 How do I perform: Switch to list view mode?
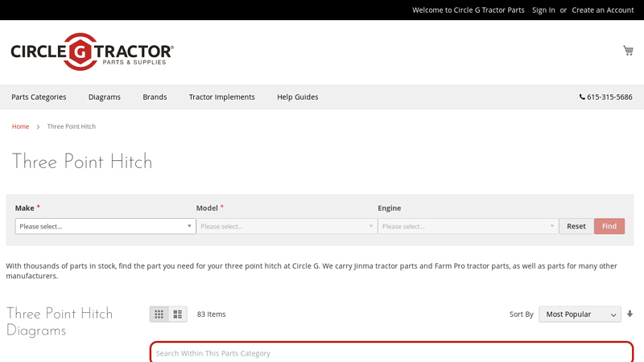coord(178,315)
